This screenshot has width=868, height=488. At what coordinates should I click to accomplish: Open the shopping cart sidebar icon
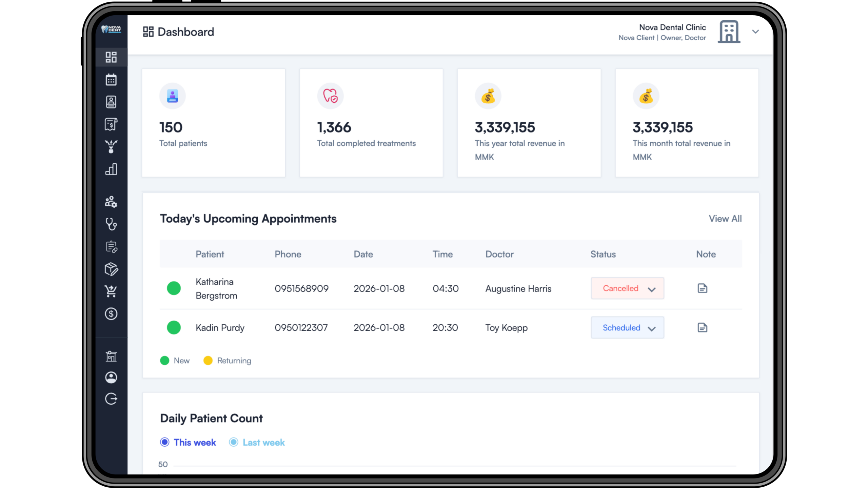tap(111, 291)
